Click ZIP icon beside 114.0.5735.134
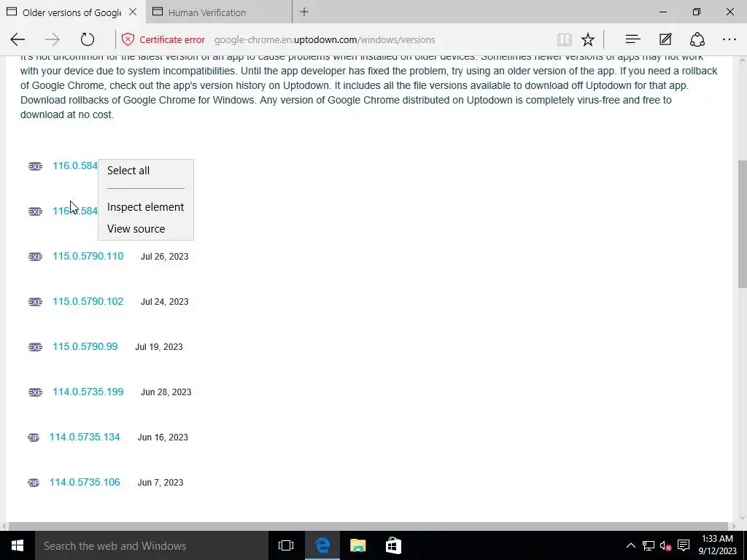The image size is (747, 560). 34,437
